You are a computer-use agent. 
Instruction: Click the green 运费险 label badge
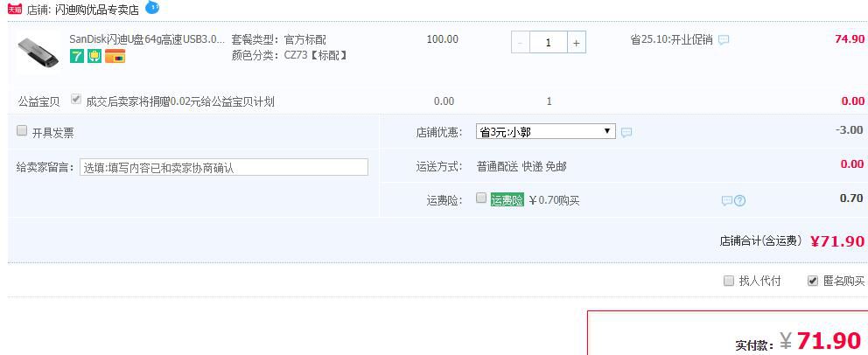pyautogui.click(x=507, y=200)
